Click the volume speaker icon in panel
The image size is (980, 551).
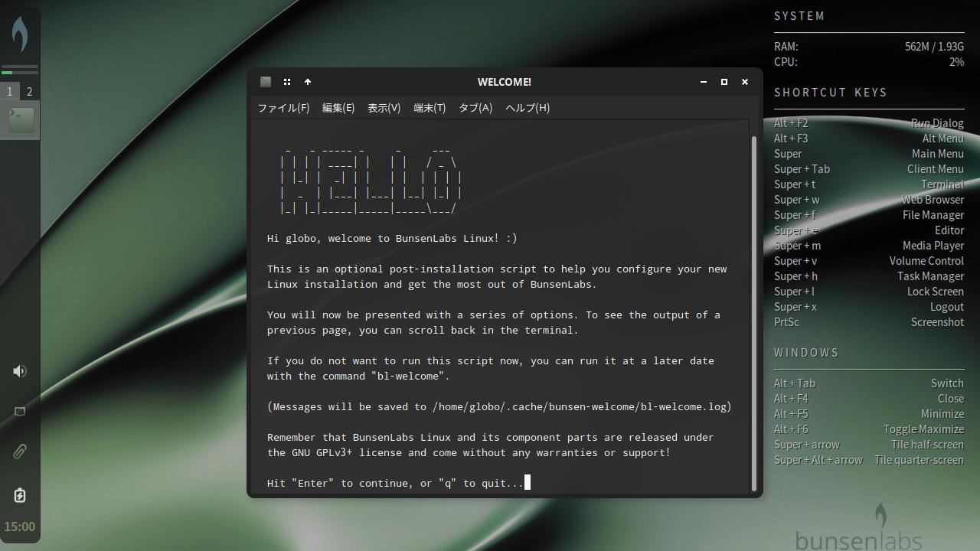point(20,371)
